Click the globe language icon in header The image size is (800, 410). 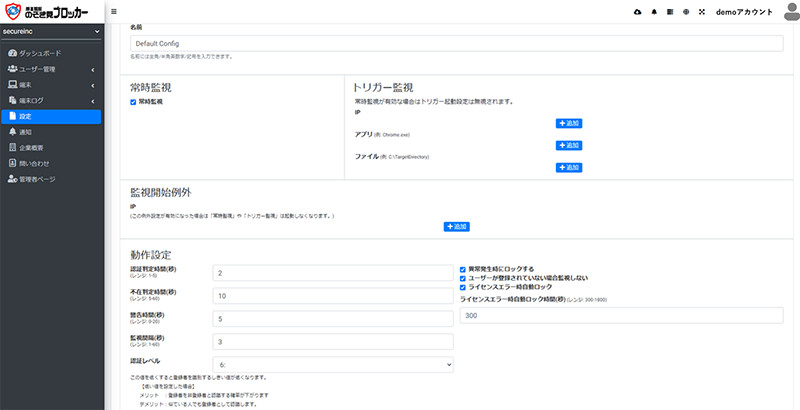click(685, 11)
